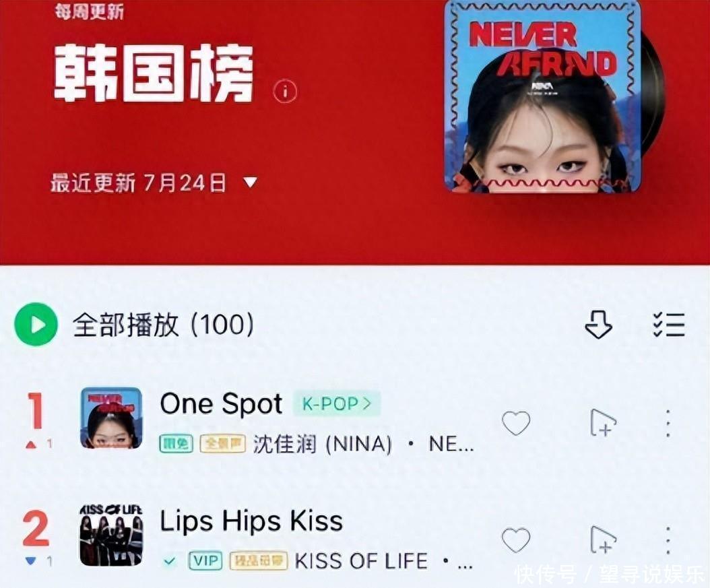The image size is (710, 588).
Task: Add One Spot to playlist via folder-plus icon
Action: click(604, 423)
